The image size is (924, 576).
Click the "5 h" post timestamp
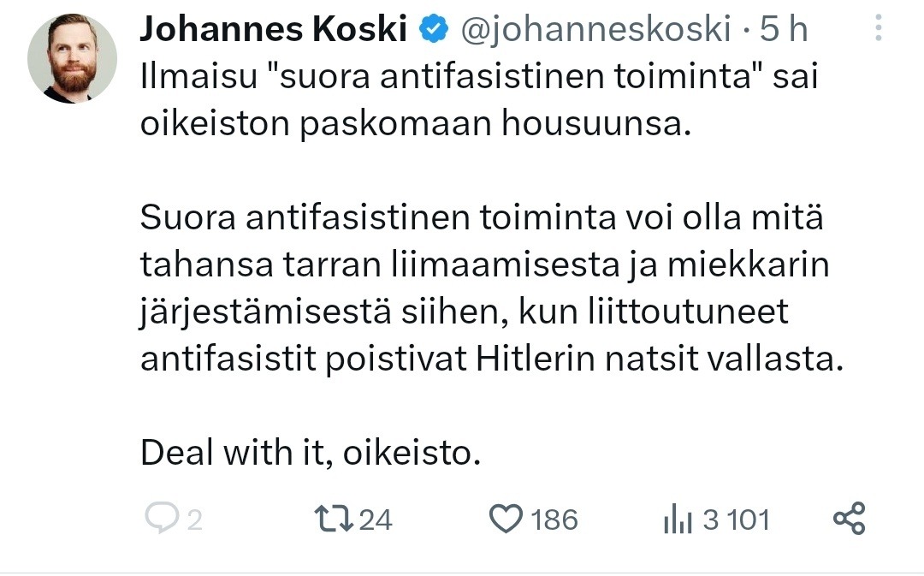[x=784, y=30]
